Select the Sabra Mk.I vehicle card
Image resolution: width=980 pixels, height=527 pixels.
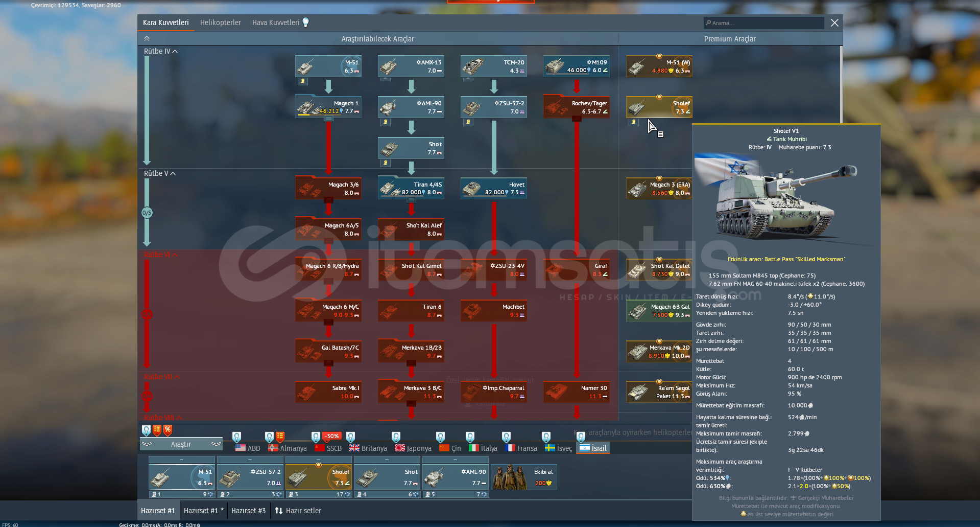point(328,392)
